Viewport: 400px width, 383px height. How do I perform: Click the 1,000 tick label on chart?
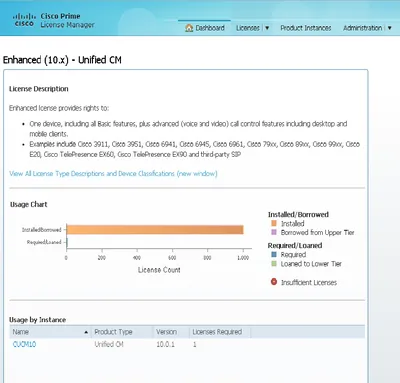[x=243, y=258]
